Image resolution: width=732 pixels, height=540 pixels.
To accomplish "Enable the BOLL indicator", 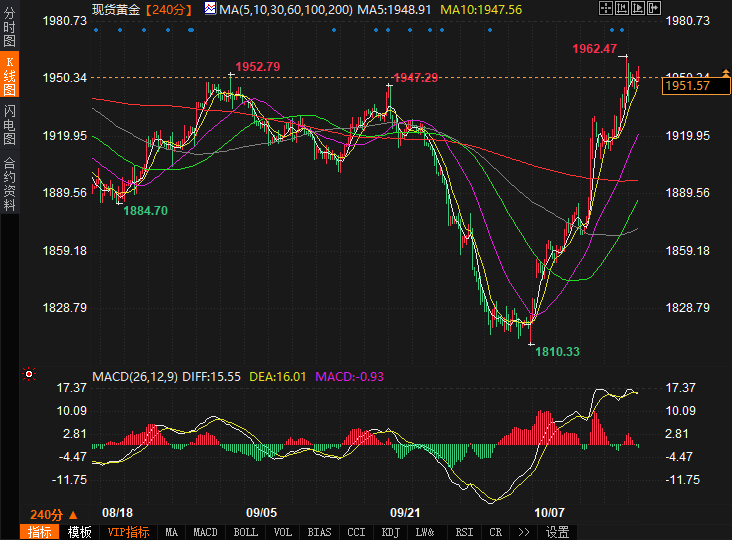I will point(245,532).
